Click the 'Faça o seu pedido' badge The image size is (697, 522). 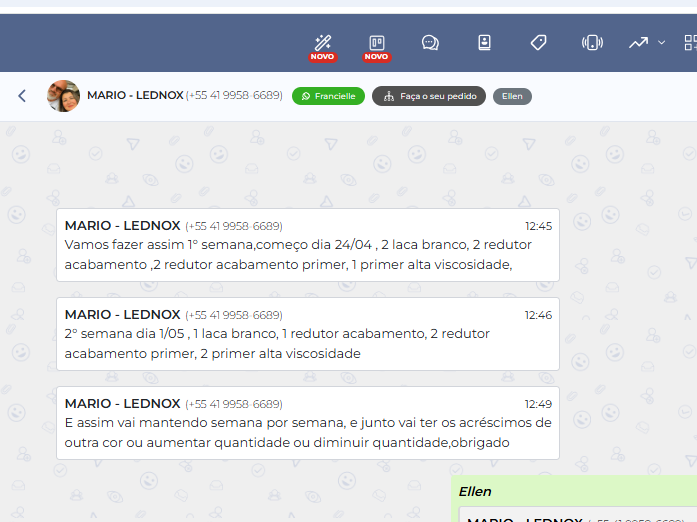(x=429, y=96)
